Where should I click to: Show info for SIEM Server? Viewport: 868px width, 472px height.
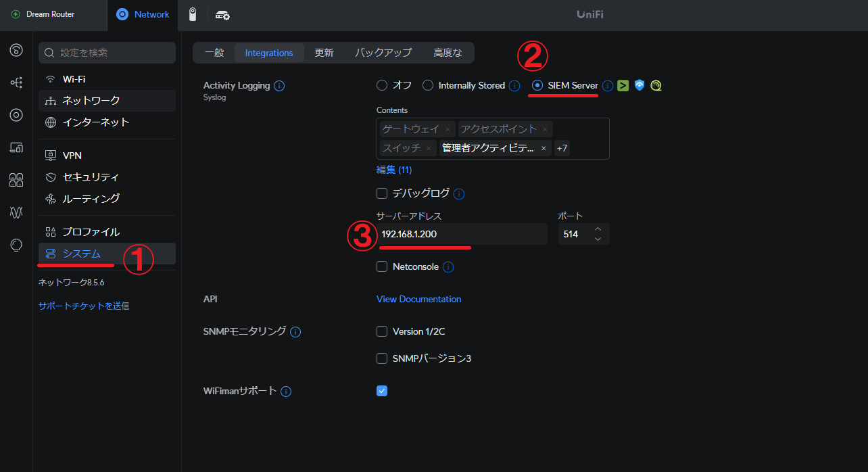608,86
